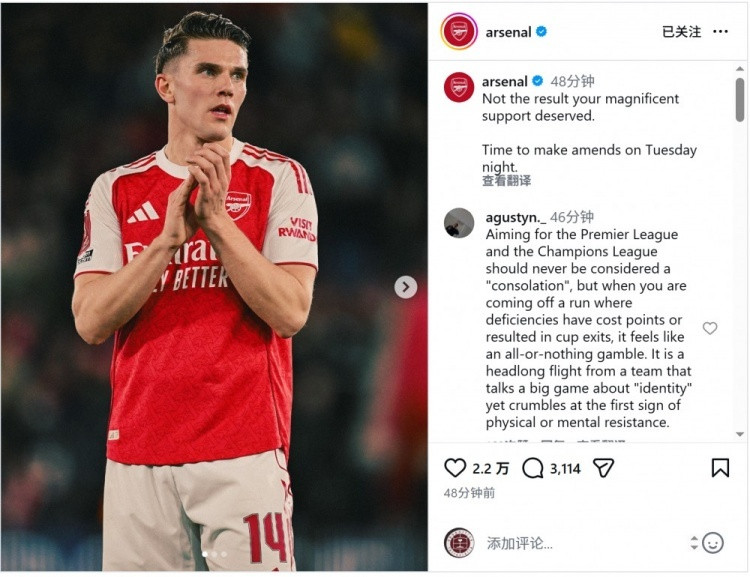Open arsenal username in post header
The height and width of the screenshot is (577, 750).
508,32
